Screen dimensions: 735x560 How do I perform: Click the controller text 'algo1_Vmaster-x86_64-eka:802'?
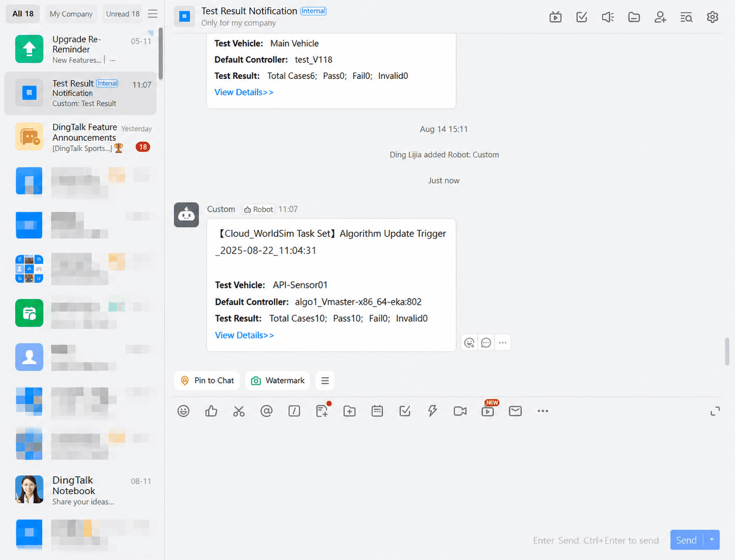point(358,302)
